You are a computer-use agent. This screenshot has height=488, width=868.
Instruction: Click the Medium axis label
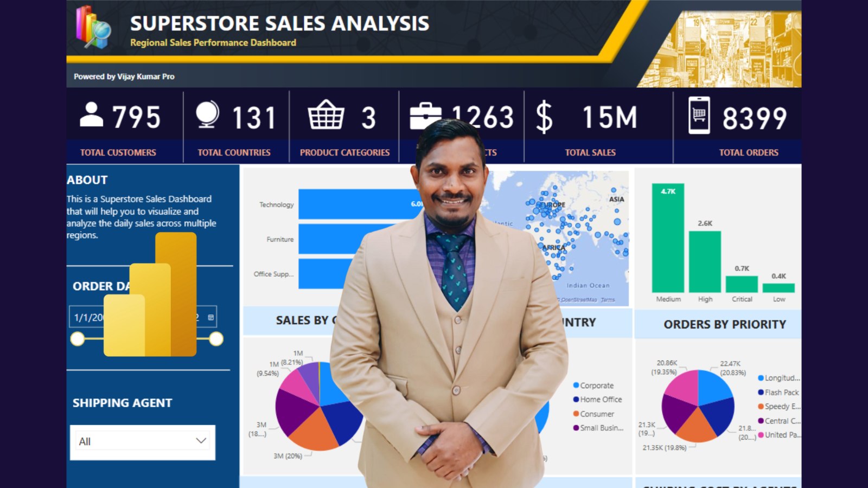[x=668, y=299]
